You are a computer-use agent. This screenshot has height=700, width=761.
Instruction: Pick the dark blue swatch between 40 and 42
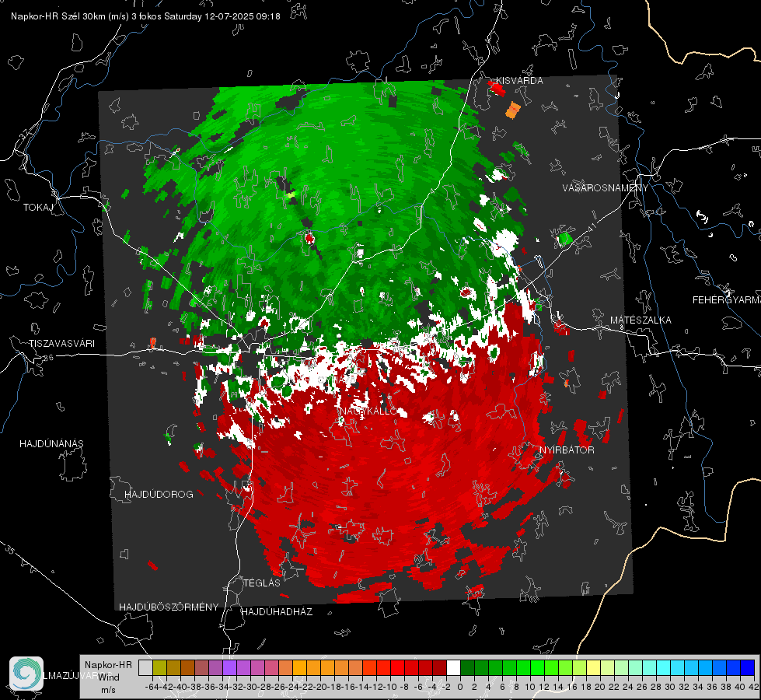[748, 667]
